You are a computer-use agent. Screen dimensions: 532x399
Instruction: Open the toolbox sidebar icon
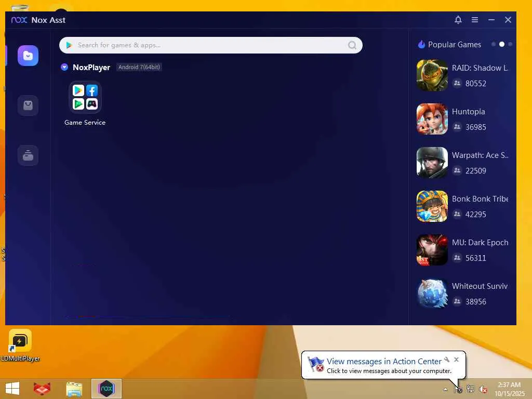click(x=28, y=155)
